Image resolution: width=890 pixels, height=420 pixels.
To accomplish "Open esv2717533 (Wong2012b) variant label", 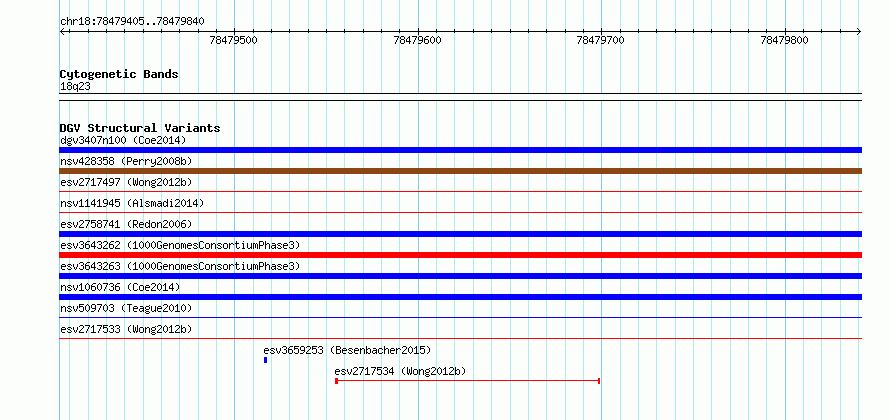I will (126, 329).
